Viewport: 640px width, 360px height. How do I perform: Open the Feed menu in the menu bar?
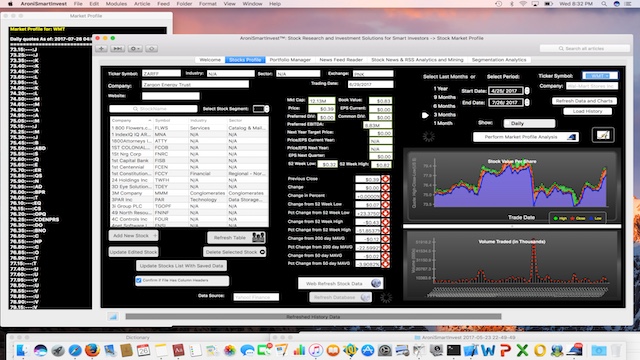point(163,4)
